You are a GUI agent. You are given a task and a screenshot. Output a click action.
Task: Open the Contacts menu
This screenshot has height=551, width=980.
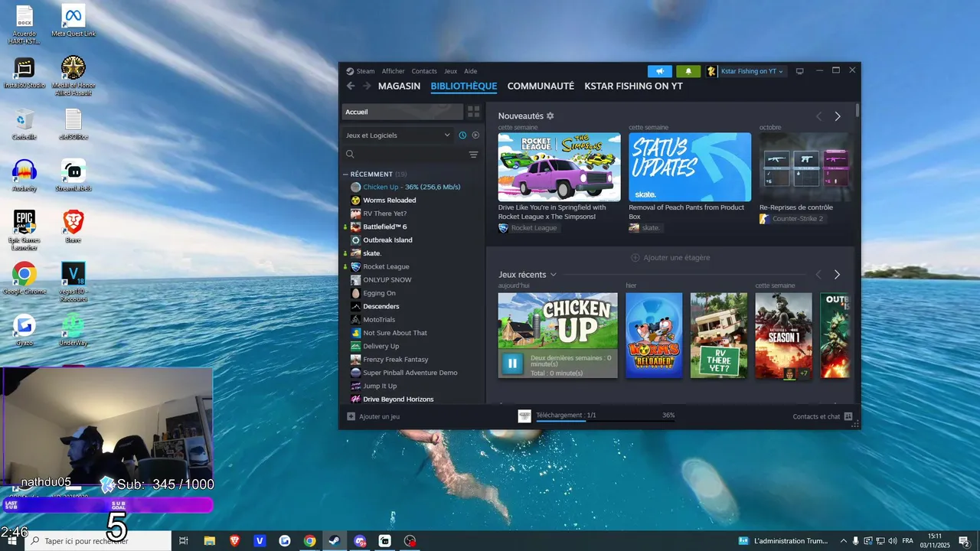(x=424, y=71)
